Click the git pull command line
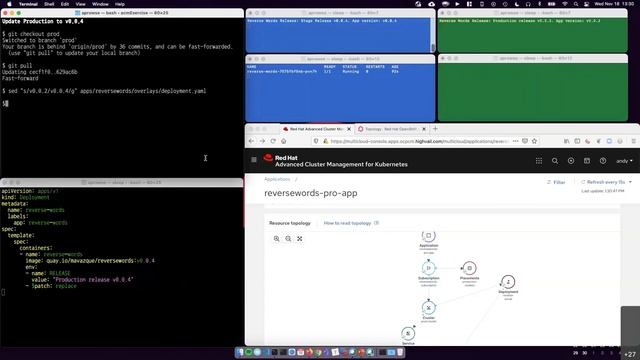 click(x=17, y=65)
